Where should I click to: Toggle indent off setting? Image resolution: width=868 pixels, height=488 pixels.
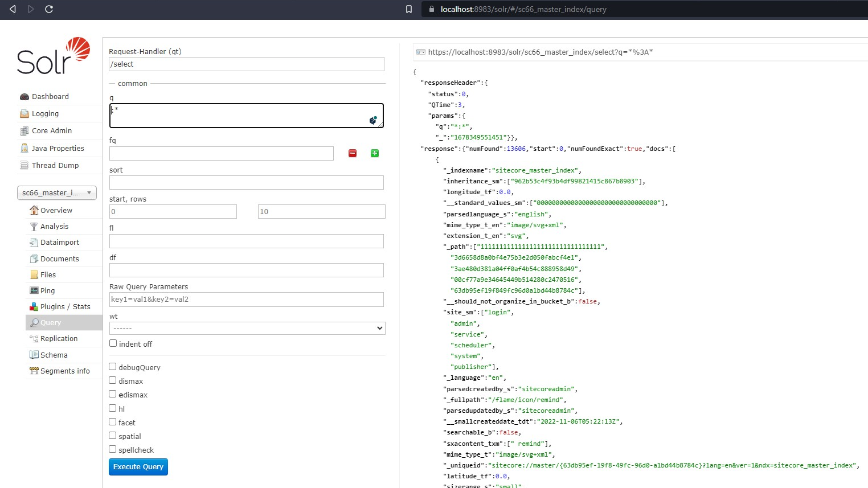[x=112, y=343]
